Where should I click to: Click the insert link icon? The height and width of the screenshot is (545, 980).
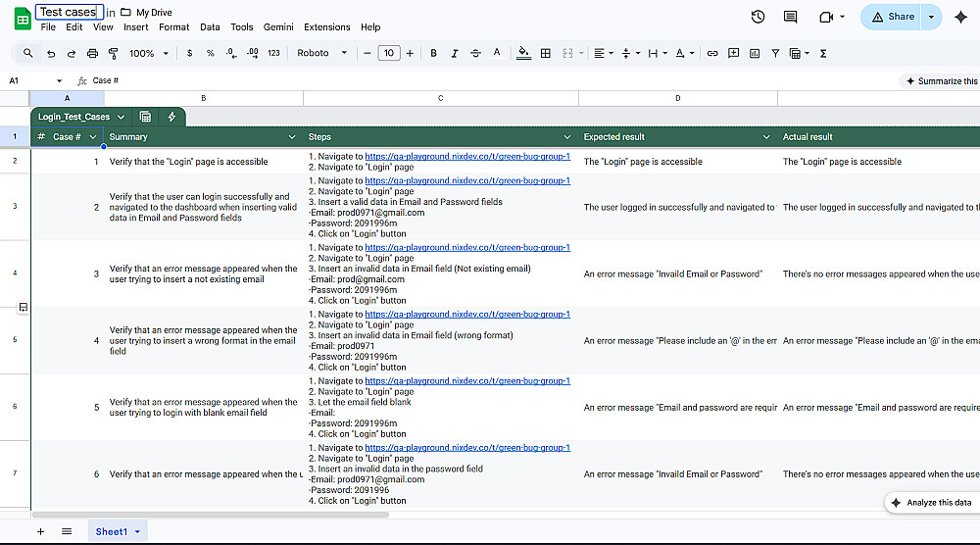[712, 53]
